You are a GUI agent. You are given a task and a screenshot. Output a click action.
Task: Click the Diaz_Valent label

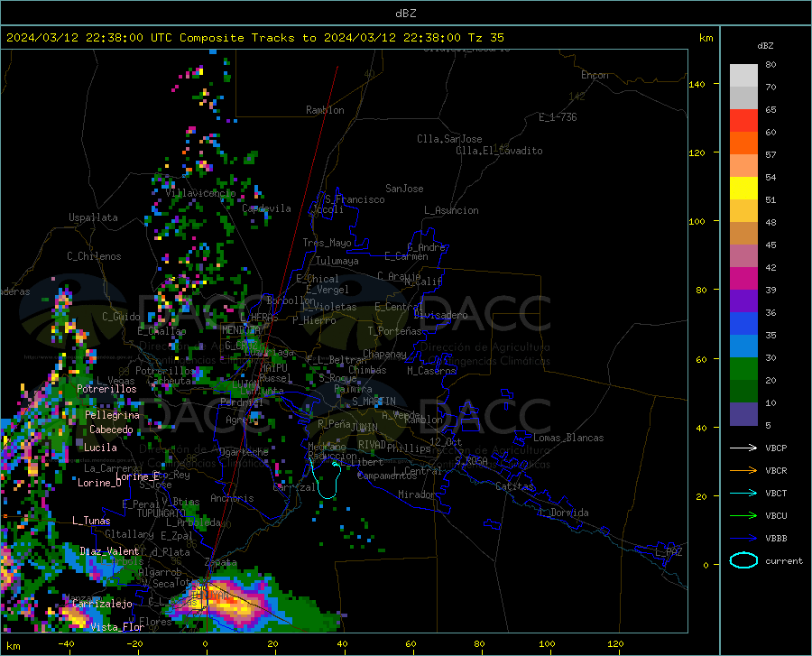[x=109, y=551]
